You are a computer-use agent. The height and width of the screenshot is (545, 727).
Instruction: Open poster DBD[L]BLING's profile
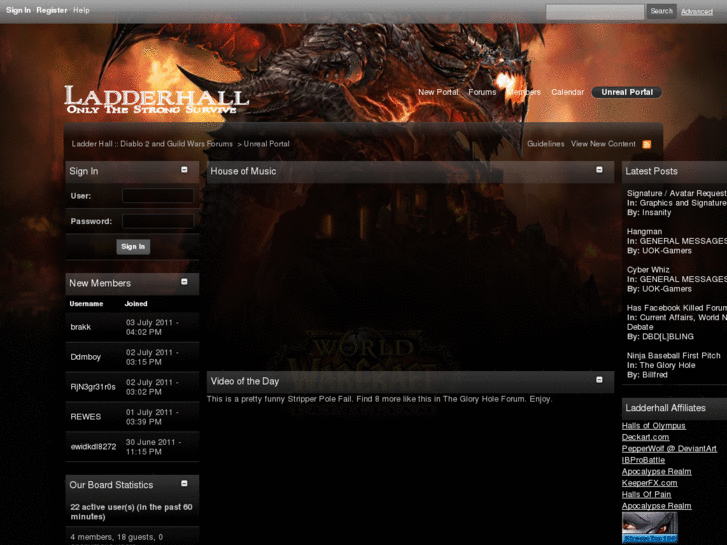pyautogui.click(x=668, y=337)
